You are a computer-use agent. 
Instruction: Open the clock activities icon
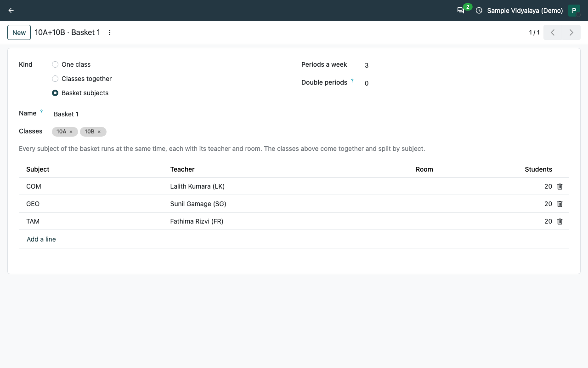coord(479,11)
